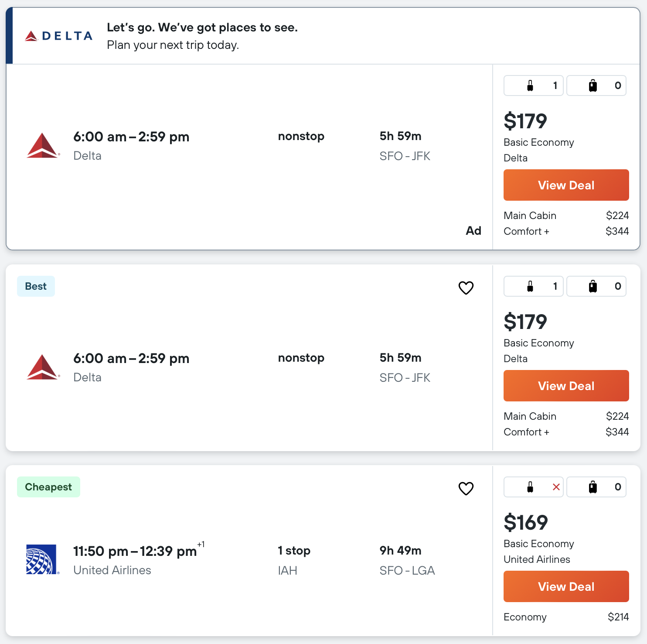Click the Cheapest badge label

pyautogui.click(x=48, y=487)
